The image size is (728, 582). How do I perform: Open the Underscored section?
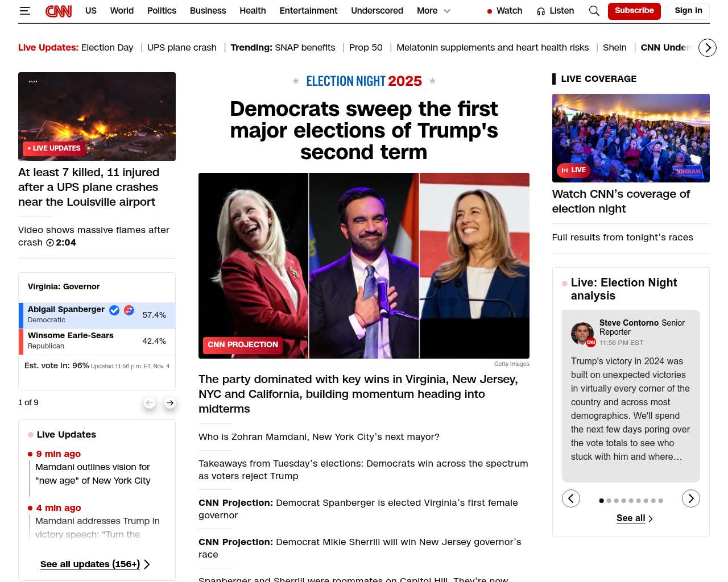pos(377,11)
